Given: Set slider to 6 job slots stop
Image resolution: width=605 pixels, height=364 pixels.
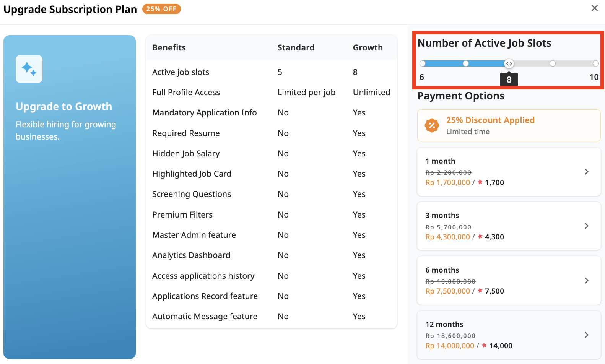Looking at the screenshot, I should point(423,63).
